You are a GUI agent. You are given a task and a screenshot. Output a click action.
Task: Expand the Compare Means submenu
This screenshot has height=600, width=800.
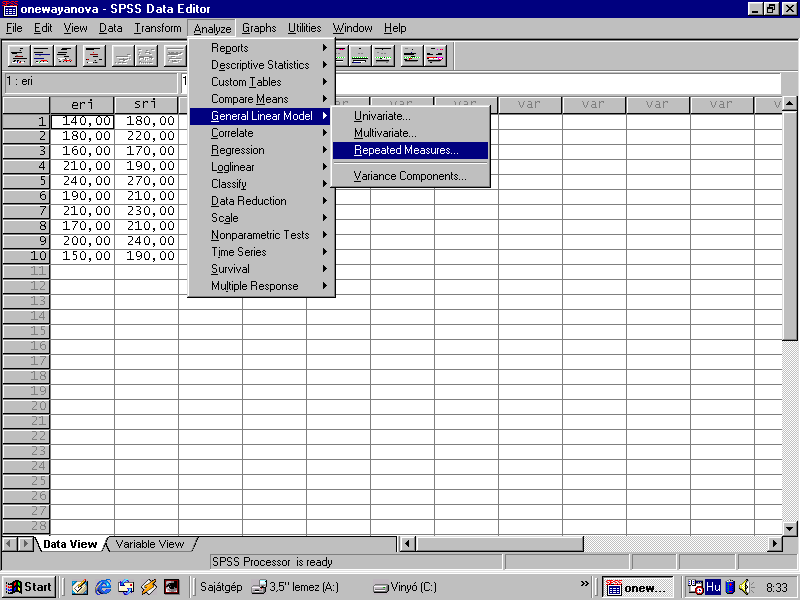click(262, 99)
